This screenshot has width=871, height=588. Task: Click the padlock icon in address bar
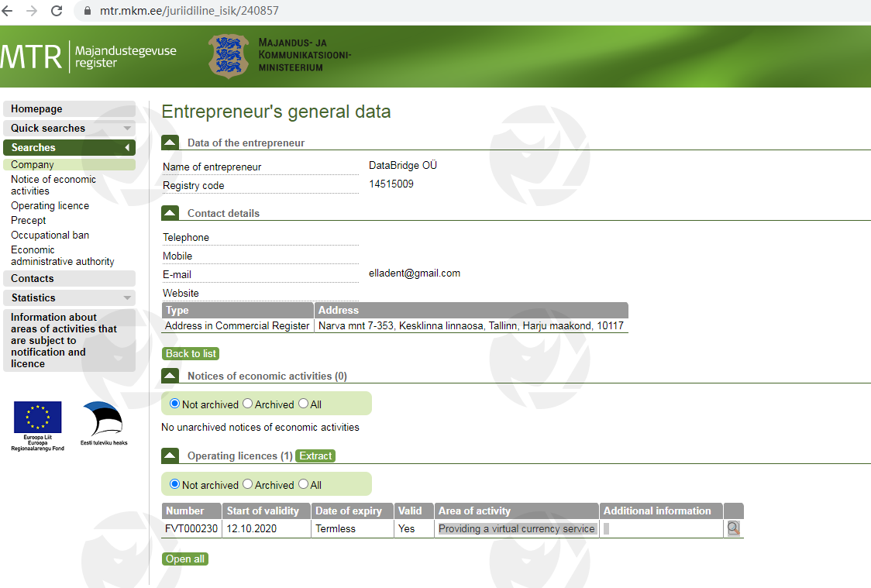pyautogui.click(x=87, y=11)
